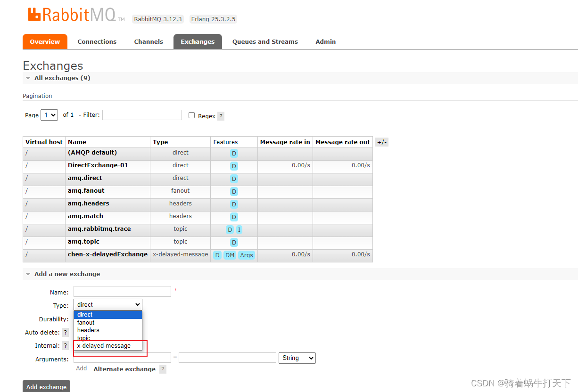The height and width of the screenshot is (392, 578).
Task: Sort by the Message rate out header
Action: point(343,142)
